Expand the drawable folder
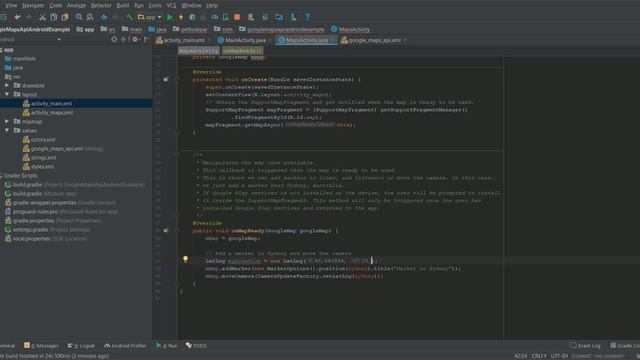Screen dimensions: 640x360 point(7,85)
